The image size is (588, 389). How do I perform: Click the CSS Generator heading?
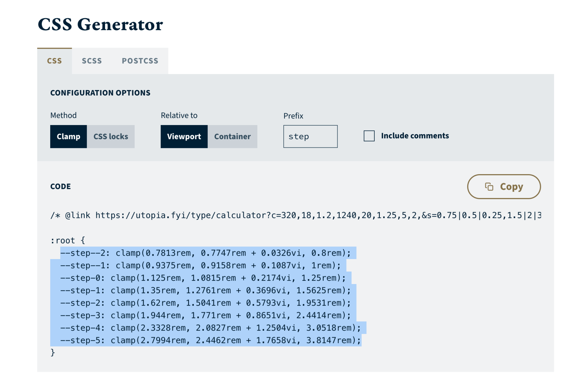100,24
